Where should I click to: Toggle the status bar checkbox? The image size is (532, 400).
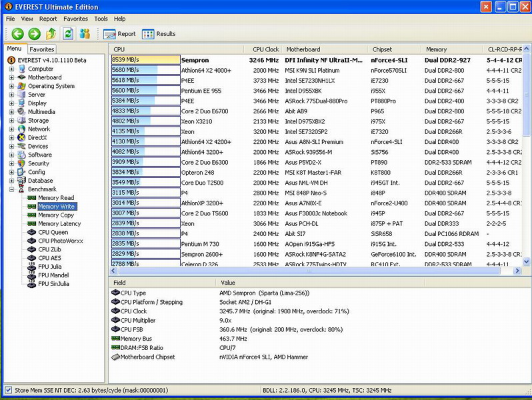tap(9, 390)
